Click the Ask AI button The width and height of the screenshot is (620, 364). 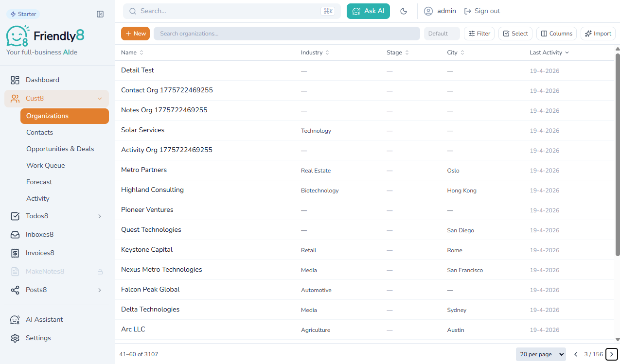pyautogui.click(x=368, y=11)
